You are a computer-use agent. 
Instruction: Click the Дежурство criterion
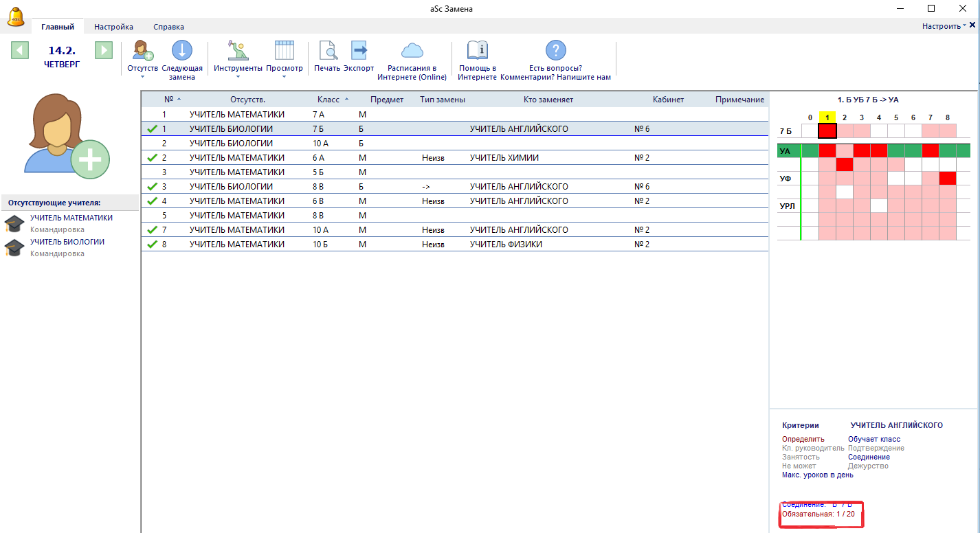click(868, 466)
